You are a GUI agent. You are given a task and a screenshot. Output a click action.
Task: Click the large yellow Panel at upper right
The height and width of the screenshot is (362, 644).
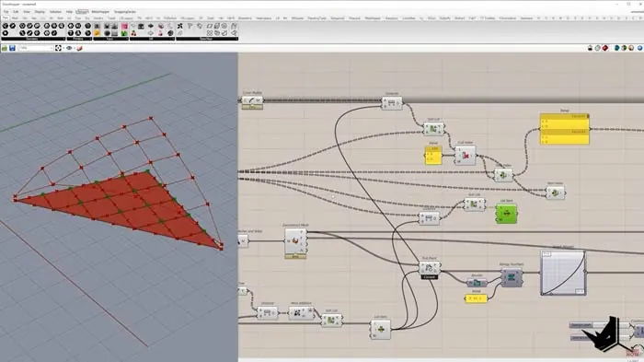tap(565, 129)
